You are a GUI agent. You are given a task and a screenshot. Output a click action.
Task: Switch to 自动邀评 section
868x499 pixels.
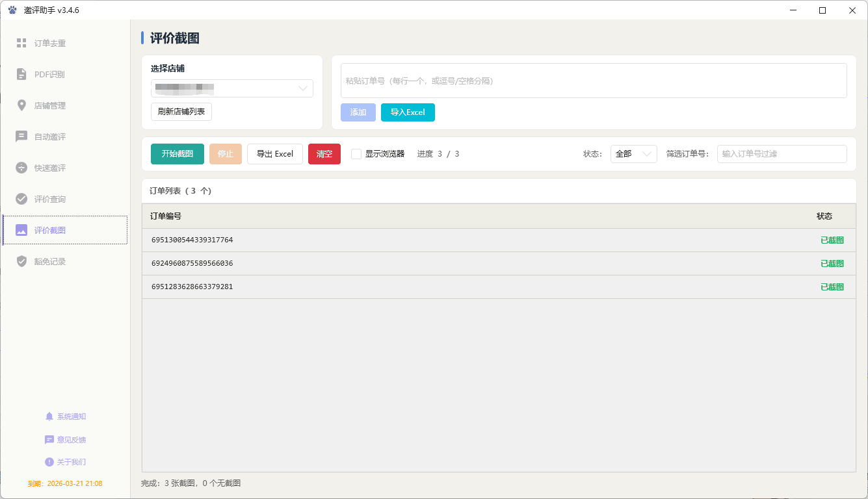[65, 136]
